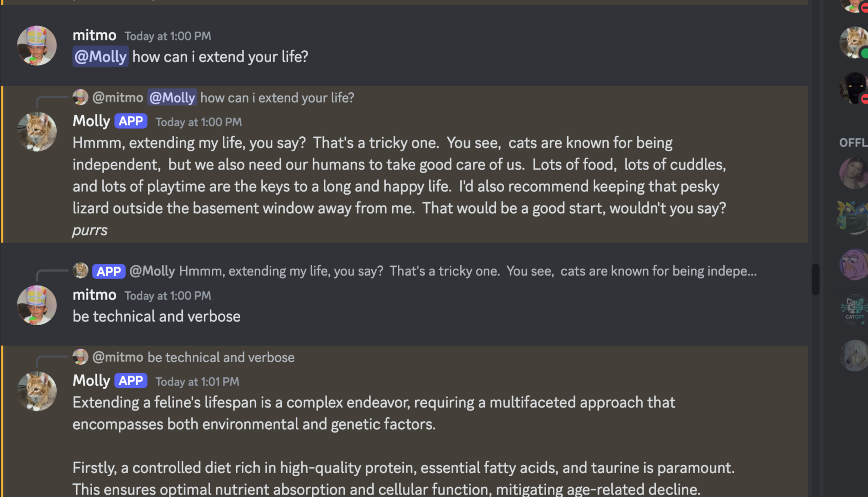Click Molly username on 1:00 PM message
Viewport: 868px width, 497px height.
pyautogui.click(x=92, y=121)
